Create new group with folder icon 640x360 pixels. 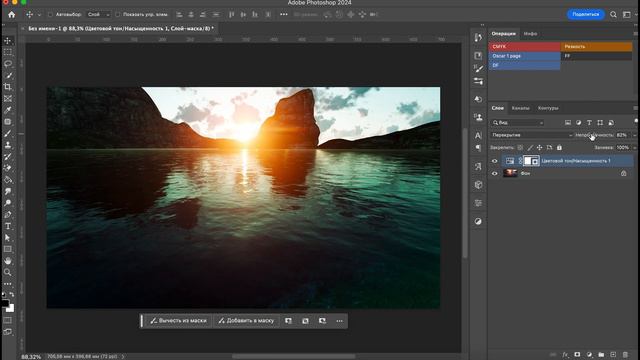tap(601, 355)
